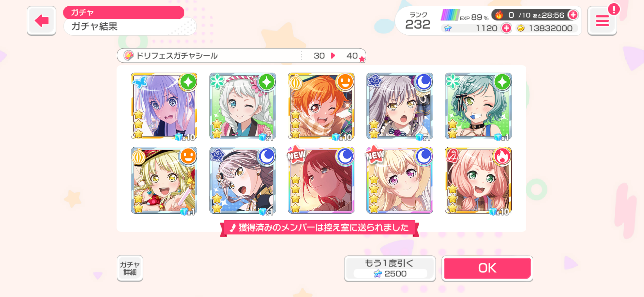Click the OK button

[487, 268]
